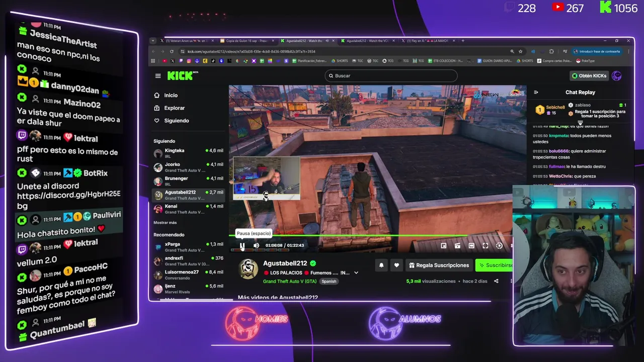
Task: Open recommended channel ijenz
Action: pos(189,289)
